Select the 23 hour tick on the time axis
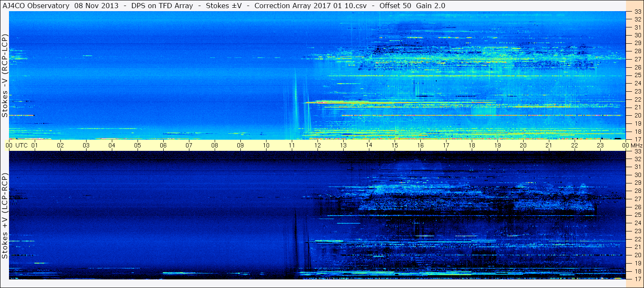Screen dimensions: 644x288 coord(600,145)
